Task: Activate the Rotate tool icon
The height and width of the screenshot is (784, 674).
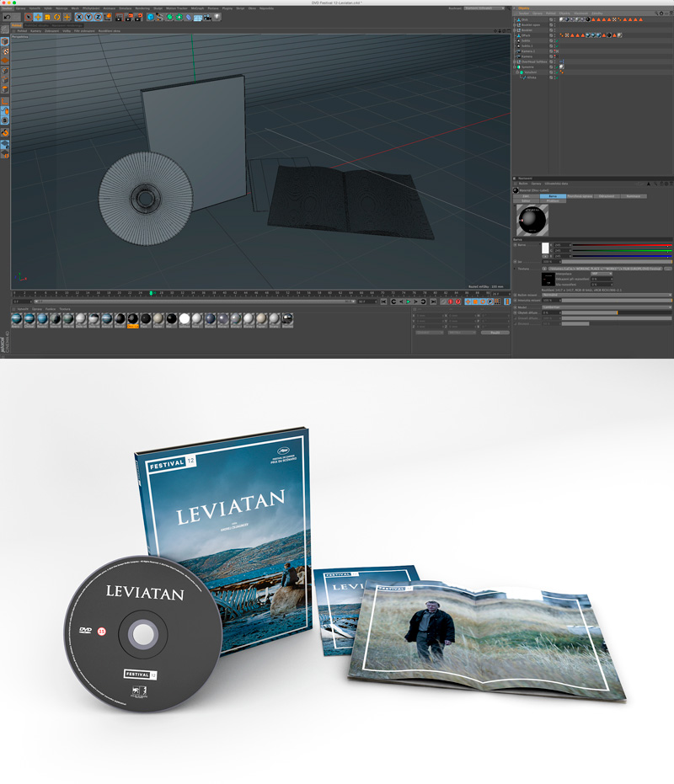Action: tap(57, 17)
